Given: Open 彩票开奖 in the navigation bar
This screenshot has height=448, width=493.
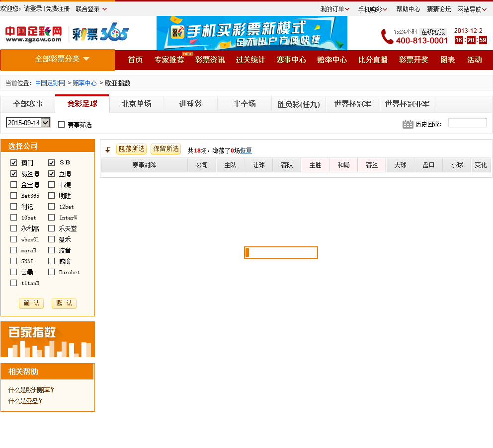Looking at the screenshot, I should pyautogui.click(x=413, y=60).
